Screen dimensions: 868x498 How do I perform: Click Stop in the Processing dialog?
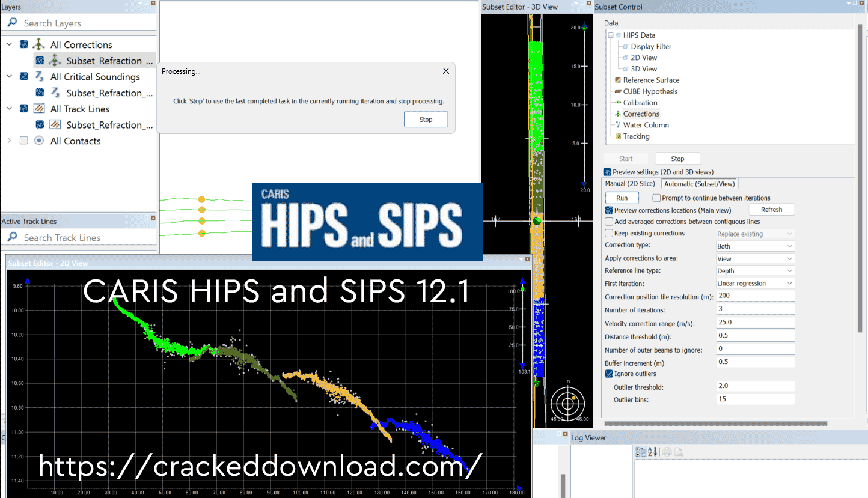(x=426, y=120)
